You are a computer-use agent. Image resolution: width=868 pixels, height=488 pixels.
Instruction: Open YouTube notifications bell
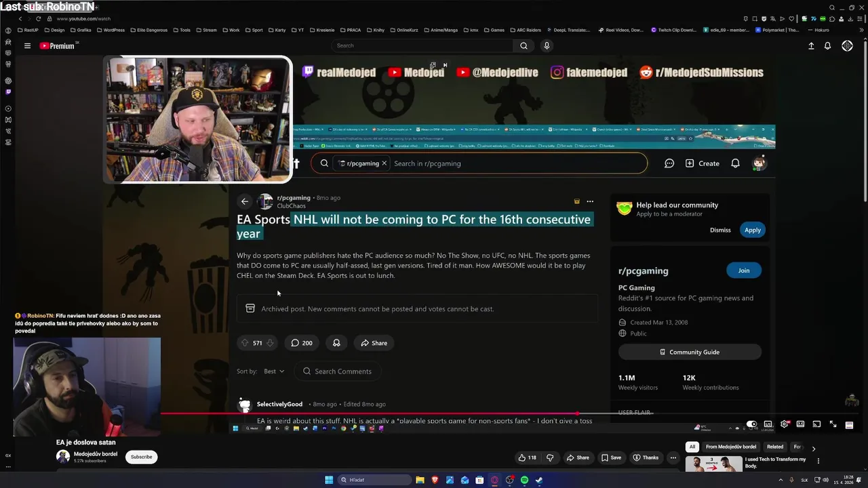click(x=827, y=45)
